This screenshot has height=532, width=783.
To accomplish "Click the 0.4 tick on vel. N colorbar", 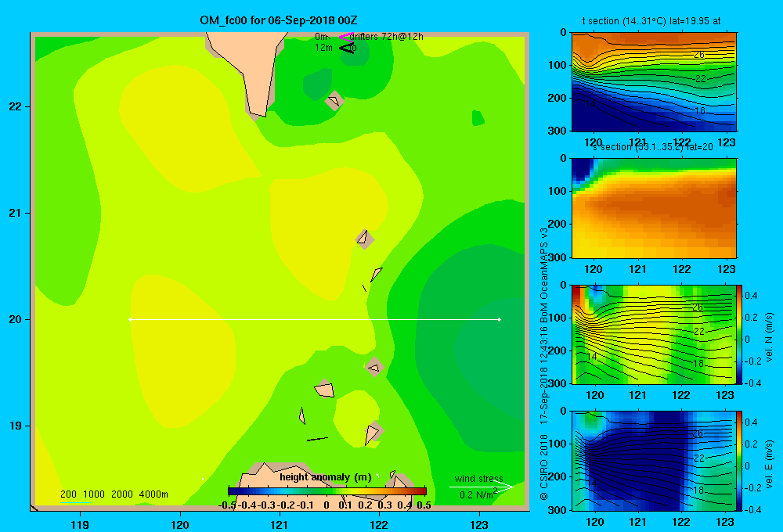I will coord(751,296).
